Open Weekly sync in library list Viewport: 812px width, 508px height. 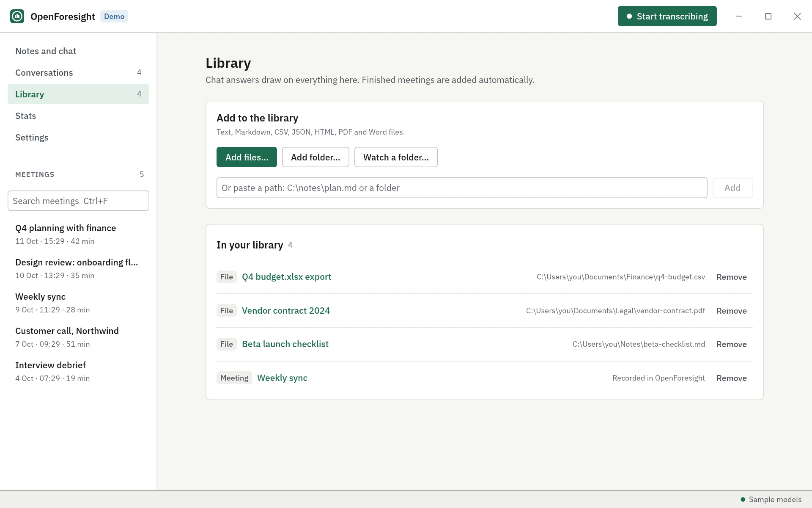(282, 378)
